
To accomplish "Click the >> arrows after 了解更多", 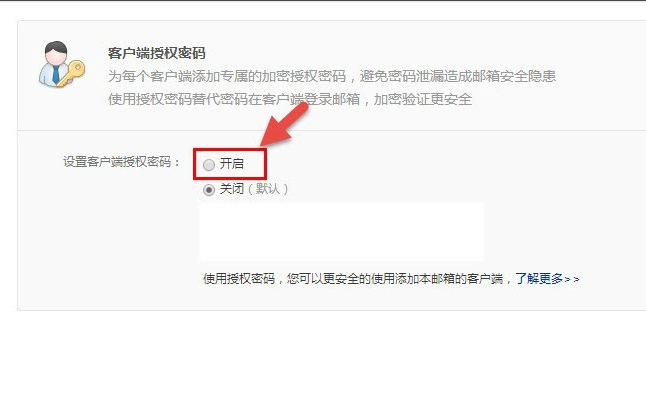I will pyautogui.click(x=572, y=279).
